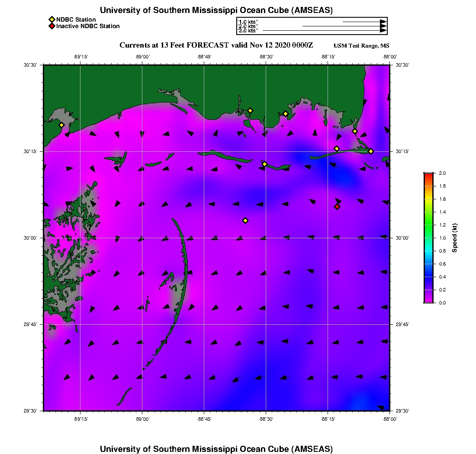This screenshot has width=476, height=454.
Task: Select the westernmost yellow NDBC station marker
Action: tap(62, 125)
